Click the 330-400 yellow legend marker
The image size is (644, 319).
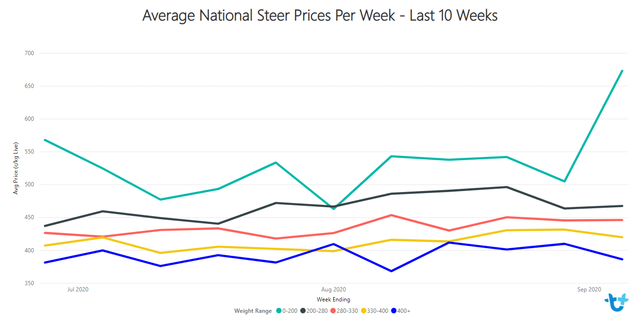point(363,311)
